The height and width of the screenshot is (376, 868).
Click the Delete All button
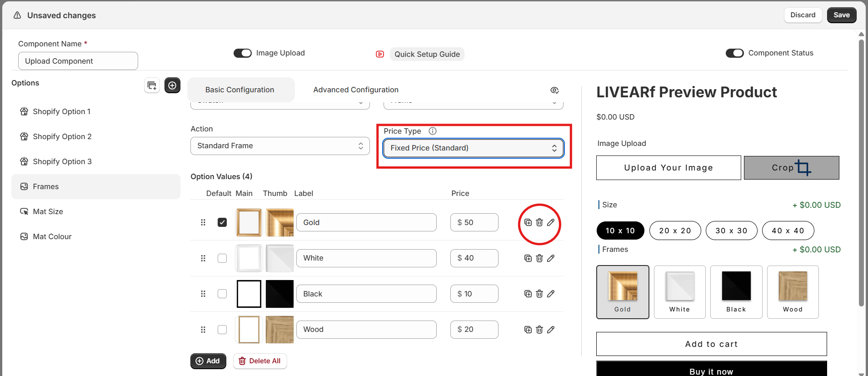[260, 361]
